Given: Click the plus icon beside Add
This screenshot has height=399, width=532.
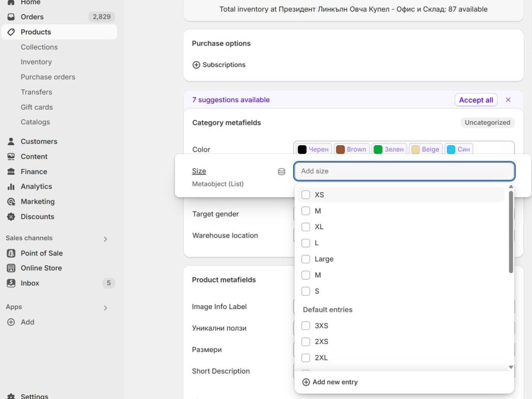Looking at the screenshot, I should [x=11, y=322].
